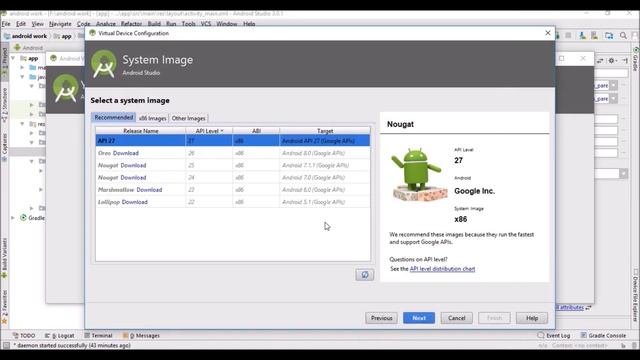Viewport: 640px width, 360px height.
Task: Click the android work breadcrumb
Action: [x=25, y=36]
